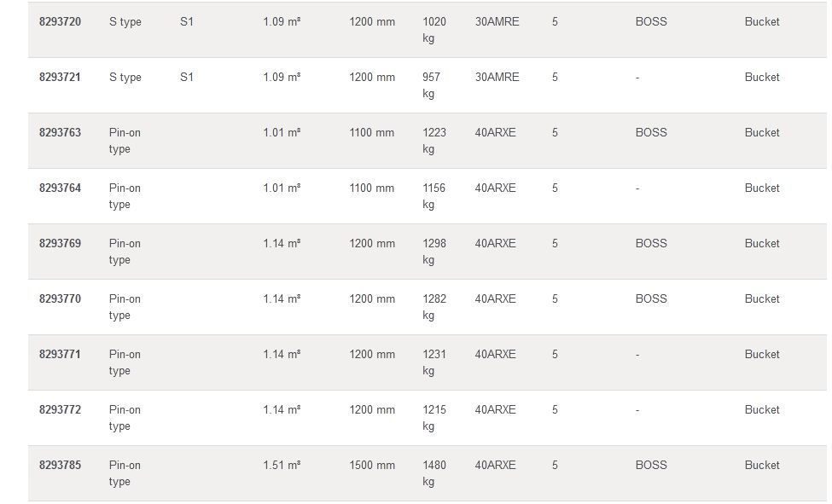
Task: Click part number 8293771
Action: click(60, 355)
